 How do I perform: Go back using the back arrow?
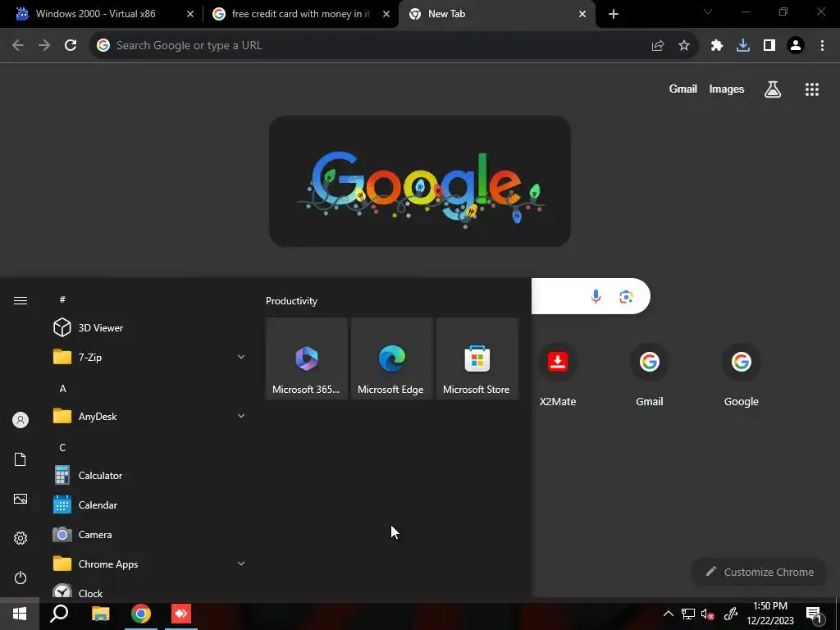pos(18,46)
